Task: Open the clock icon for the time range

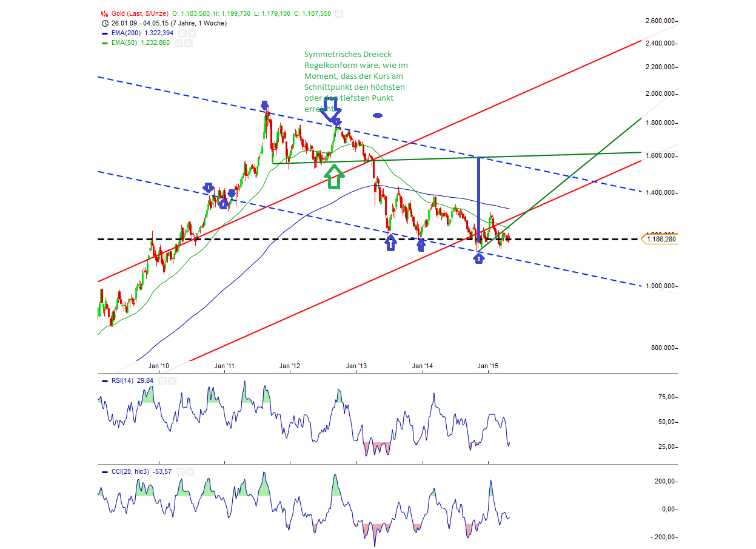Action: click(x=104, y=24)
